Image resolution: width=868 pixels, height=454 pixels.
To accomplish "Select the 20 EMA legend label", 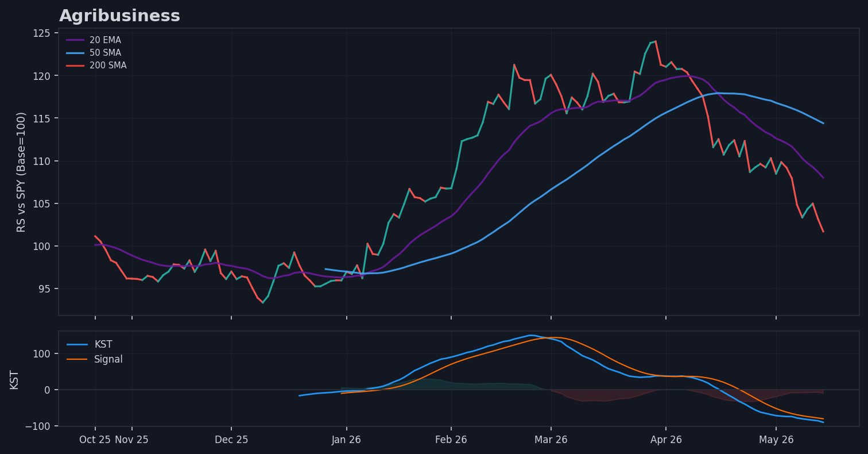I will (105, 40).
